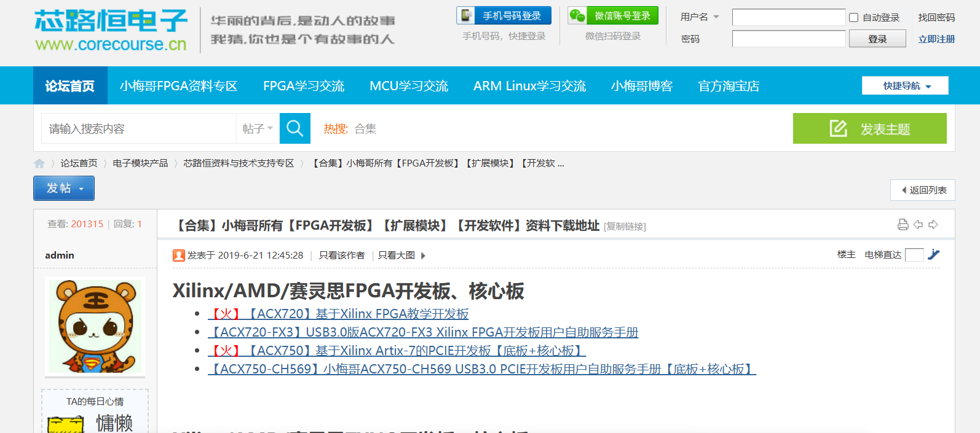Click the elevator jump arrow icon
The height and width of the screenshot is (433, 980).
coord(934,254)
